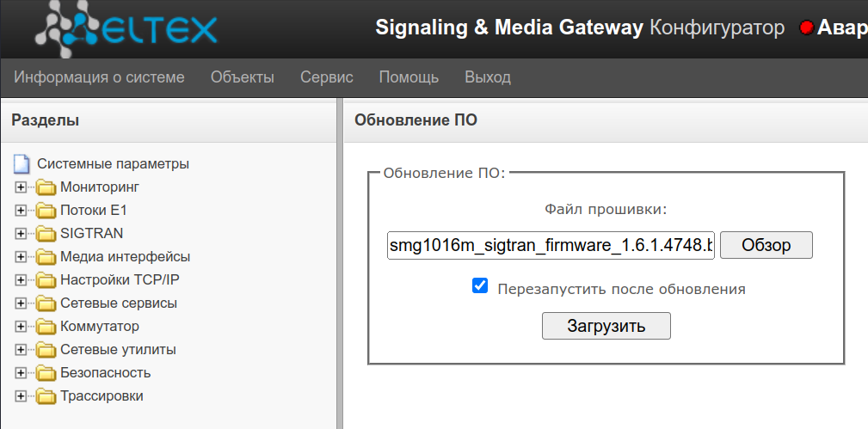Toggle Перезапустить после обновления checkbox

coord(480,285)
